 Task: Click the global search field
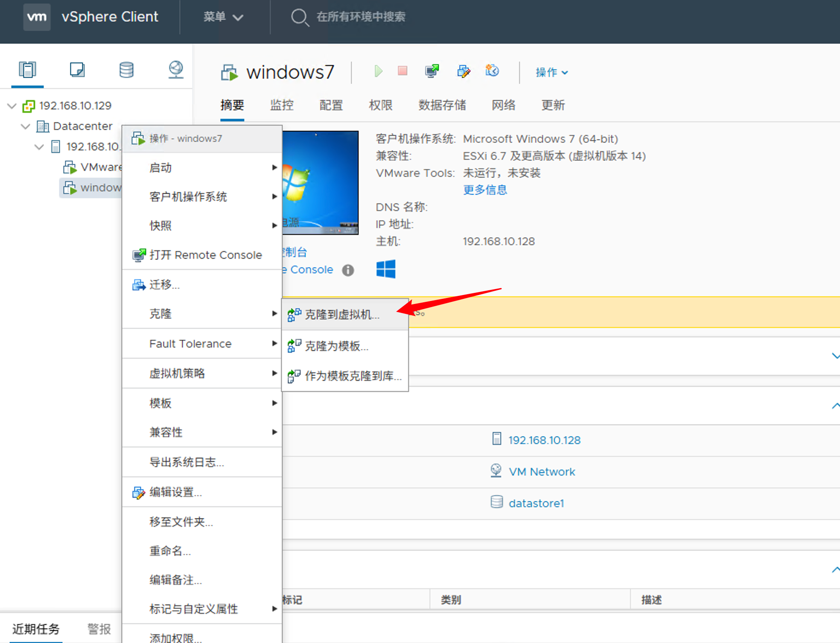[361, 17]
